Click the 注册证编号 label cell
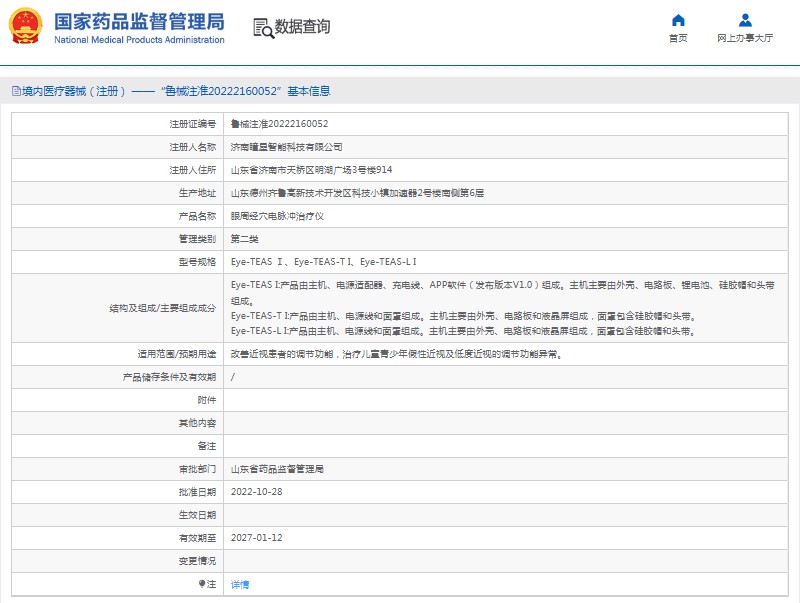Image resolution: width=800 pixels, height=603 pixels. 117,124
